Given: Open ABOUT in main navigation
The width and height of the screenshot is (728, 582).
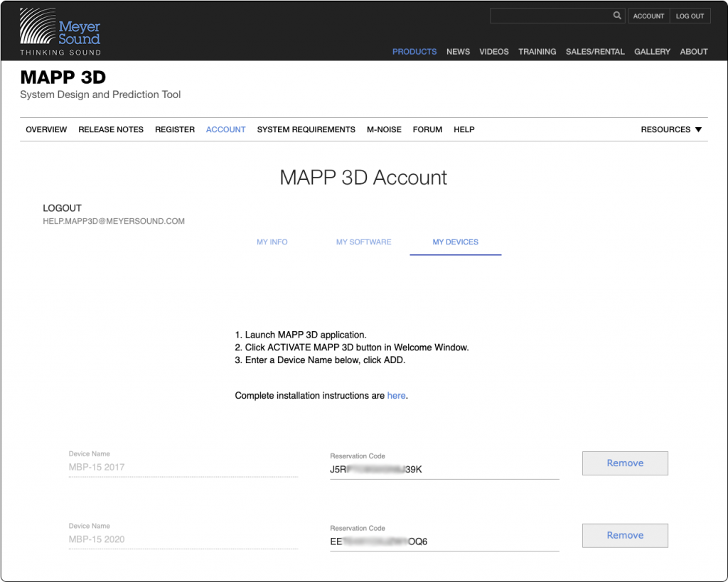Looking at the screenshot, I should coord(694,51).
